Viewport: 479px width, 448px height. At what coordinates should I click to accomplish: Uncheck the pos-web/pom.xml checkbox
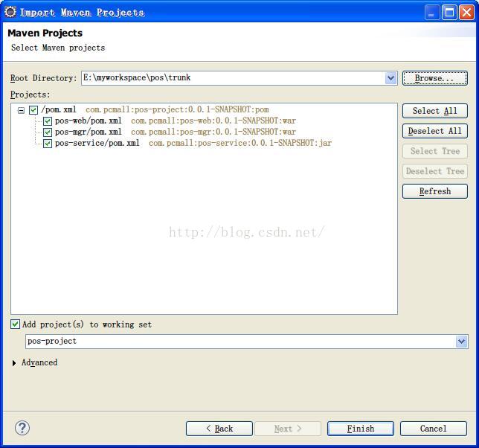(48, 121)
